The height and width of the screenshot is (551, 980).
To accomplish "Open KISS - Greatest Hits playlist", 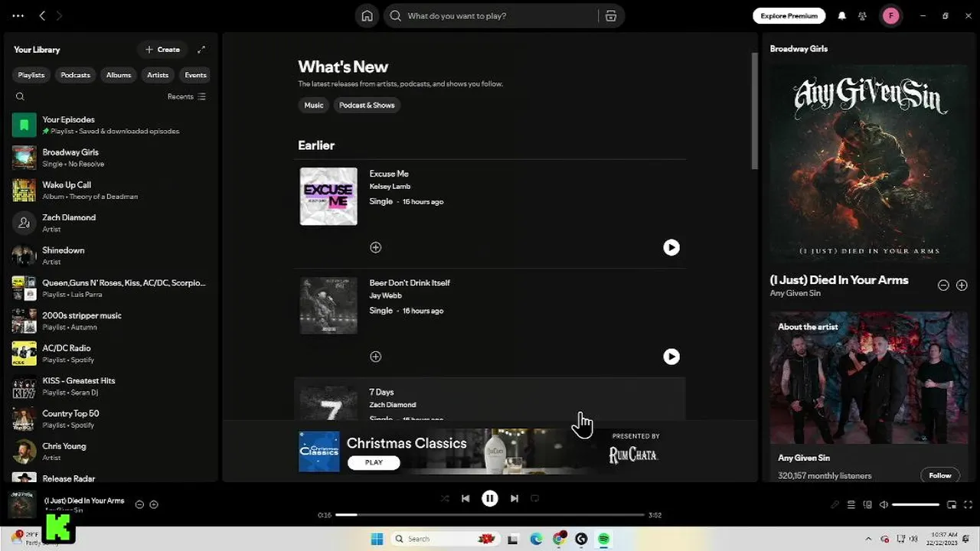I will [x=111, y=386].
